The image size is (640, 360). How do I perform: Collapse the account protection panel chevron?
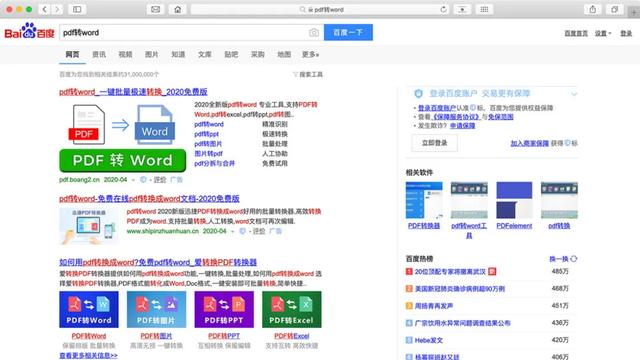click(x=574, y=94)
